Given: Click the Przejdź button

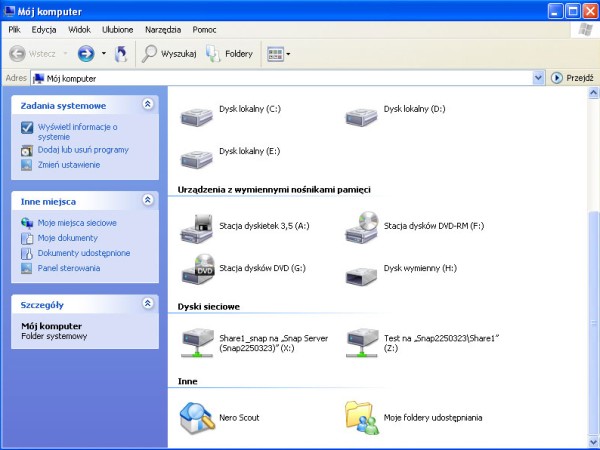Looking at the screenshot, I should coord(572,77).
